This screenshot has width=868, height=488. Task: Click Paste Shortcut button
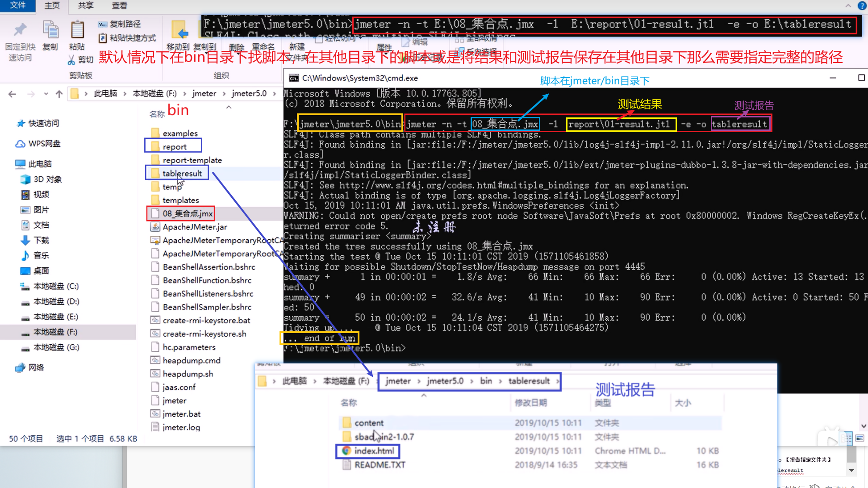coord(127,38)
